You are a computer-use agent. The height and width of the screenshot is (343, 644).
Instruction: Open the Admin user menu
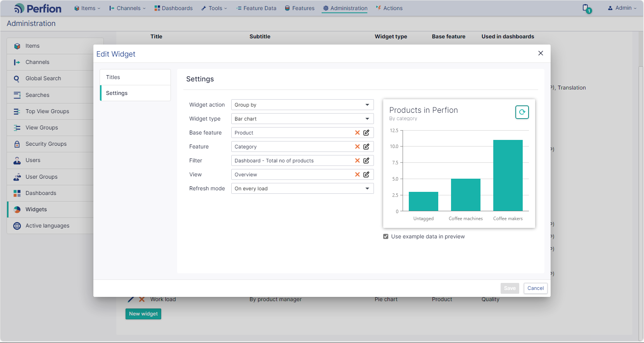coord(622,8)
